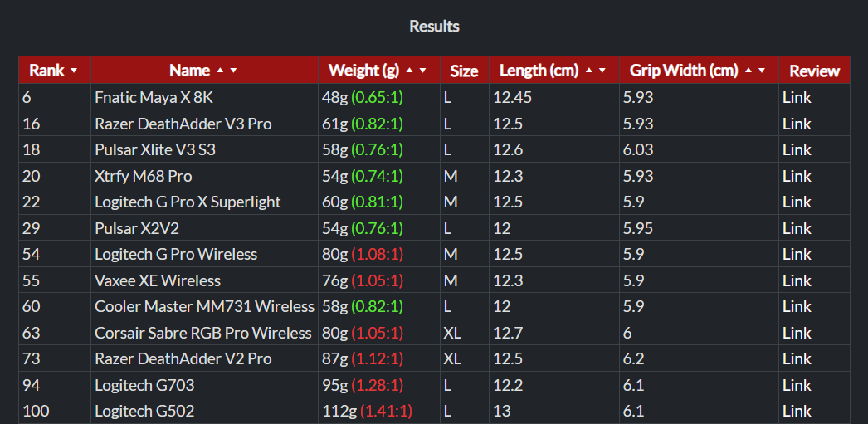Screen dimensions: 868x424
Task: Click length value 13
Action: click(x=502, y=411)
